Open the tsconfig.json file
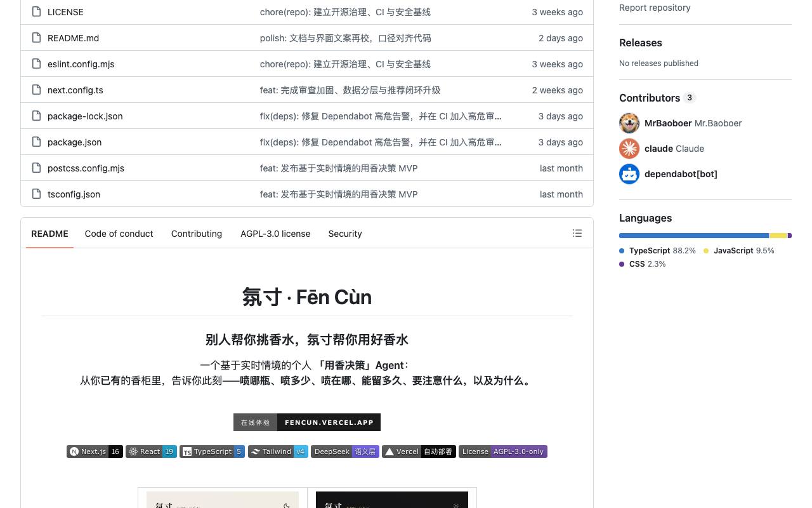812x508 pixels. click(x=74, y=194)
